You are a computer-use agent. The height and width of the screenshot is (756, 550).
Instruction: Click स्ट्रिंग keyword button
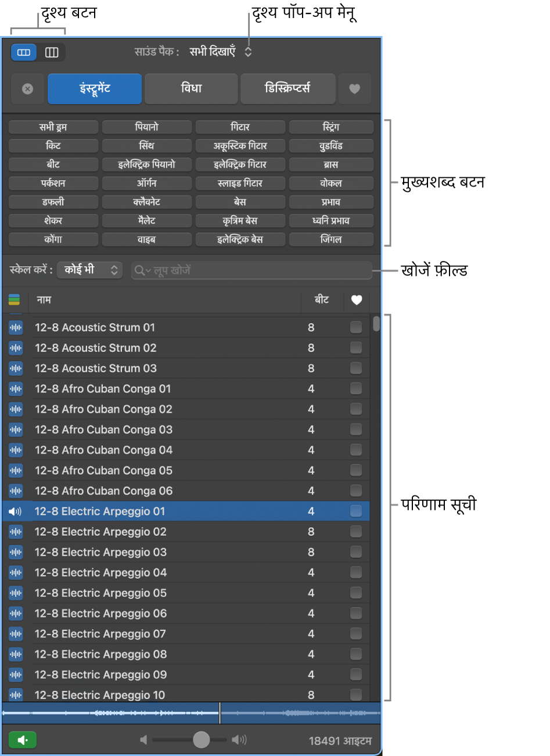[331, 127]
